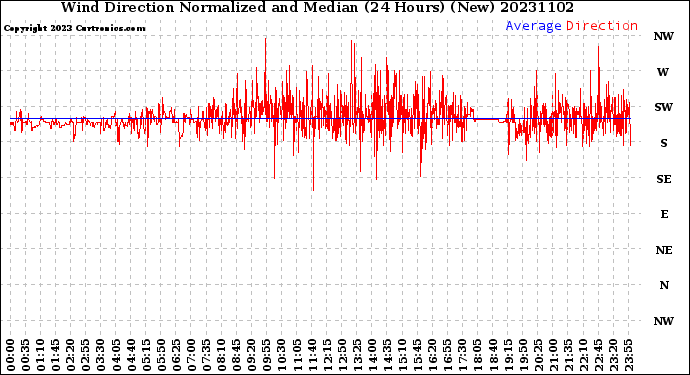Click the 12:15 time axis label
This screenshot has height=375, width=690.
[x=327, y=355]
